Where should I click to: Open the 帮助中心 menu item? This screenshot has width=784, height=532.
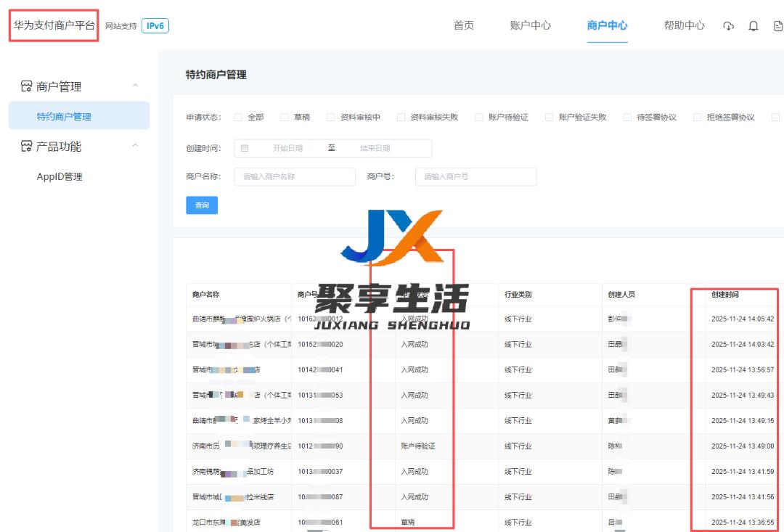point(683,25)
